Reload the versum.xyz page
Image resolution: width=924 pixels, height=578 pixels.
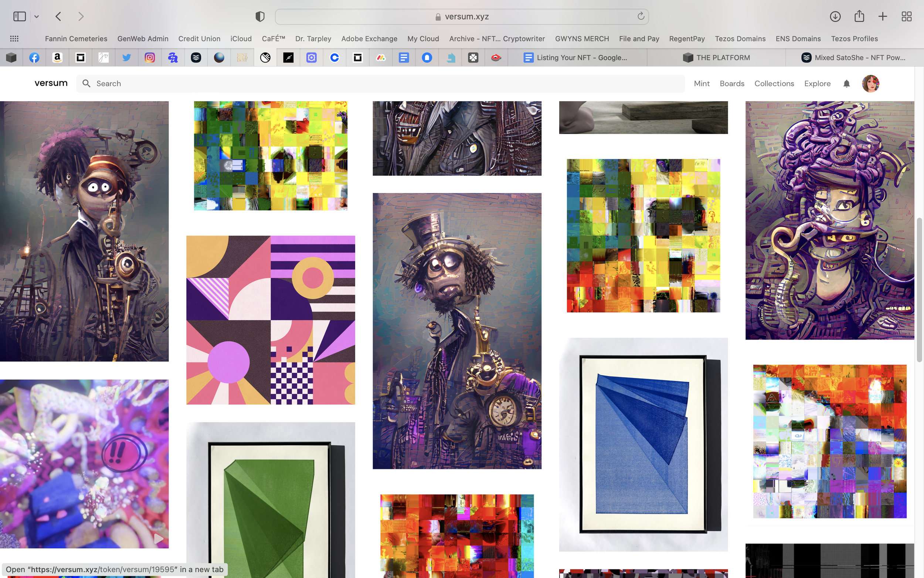pyautogui.click(x=641, y=16)
